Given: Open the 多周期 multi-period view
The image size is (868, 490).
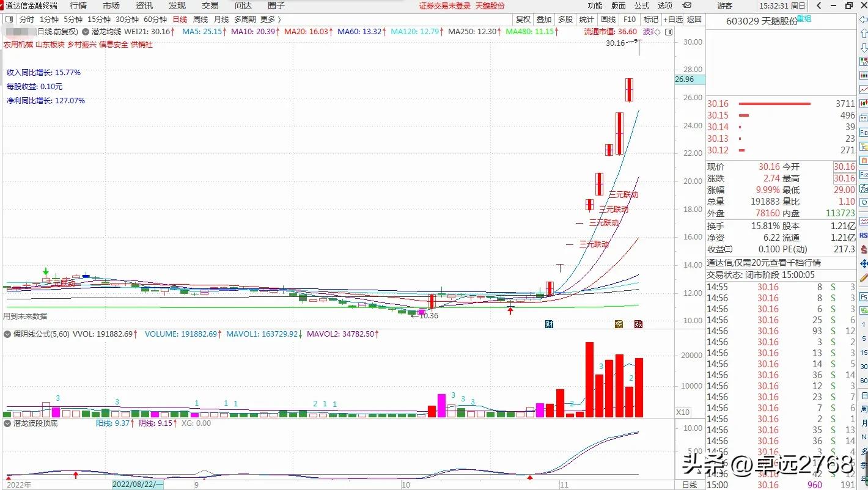Looking at the screenshot, I should coord(245,20).
